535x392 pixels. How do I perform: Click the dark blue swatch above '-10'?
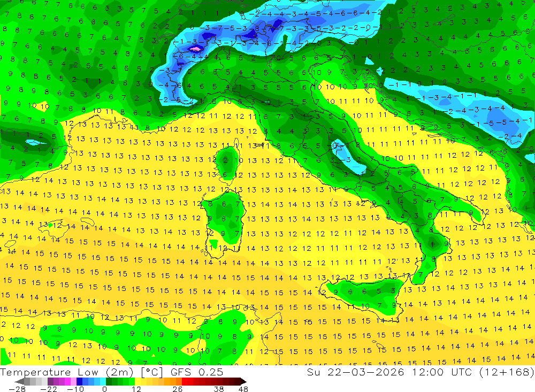tap(80, 381)
